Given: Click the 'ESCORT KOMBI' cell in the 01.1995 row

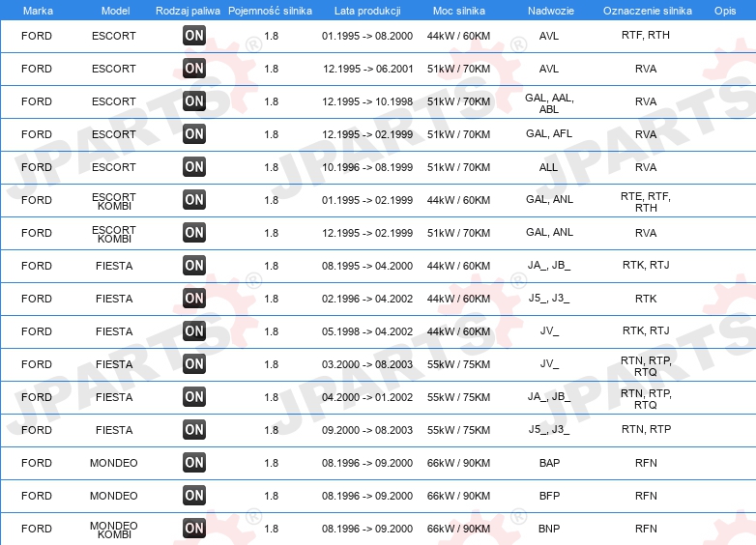Looking at the screenshot, I should 114,201.
